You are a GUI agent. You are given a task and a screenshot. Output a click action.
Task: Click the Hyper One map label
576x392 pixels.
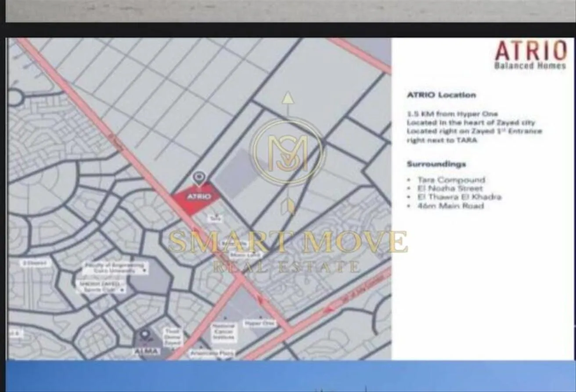tap(259, 323)
